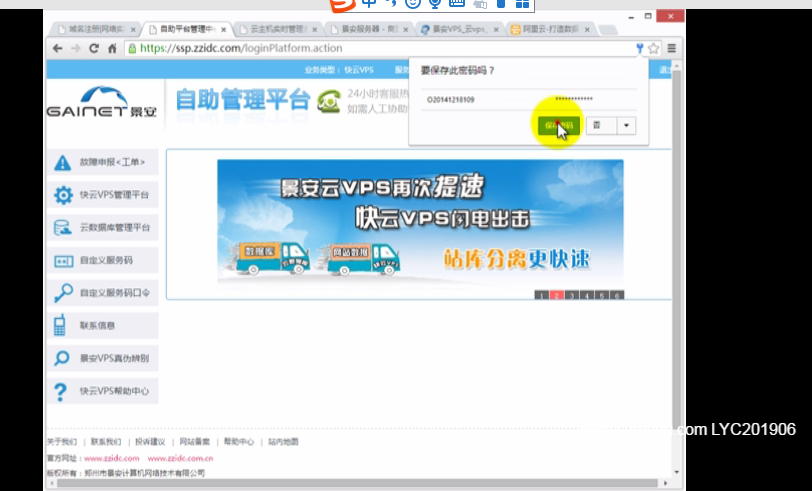Click the green telephone hotline icon

329,101
